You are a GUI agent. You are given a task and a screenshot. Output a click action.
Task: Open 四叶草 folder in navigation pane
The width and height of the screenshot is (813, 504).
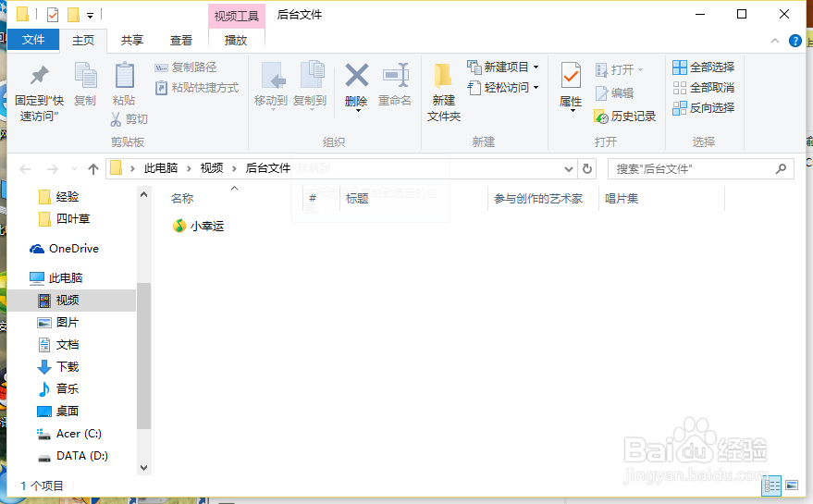click(x=65, y=219)
